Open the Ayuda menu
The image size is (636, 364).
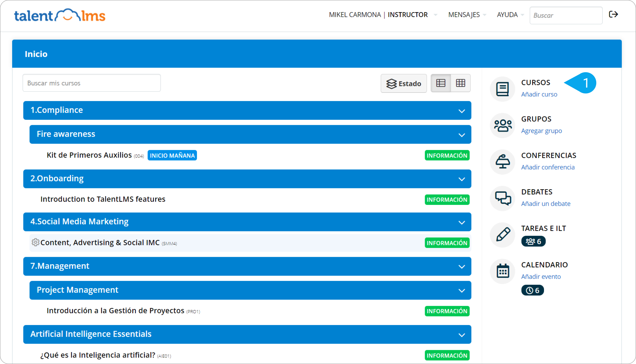(x=510, y=15)
